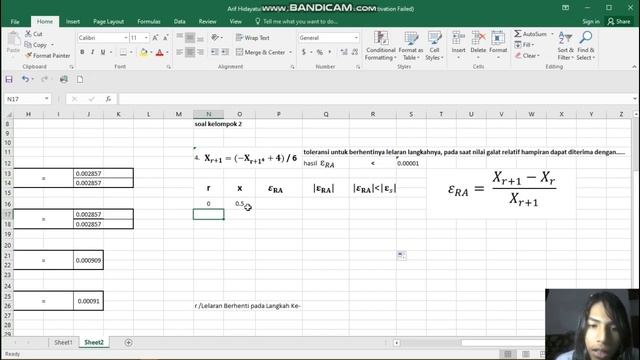Toggle Middle Align vertical alignment
The width and height of the screenshot is (640, 360).
(x=190, y=38)
